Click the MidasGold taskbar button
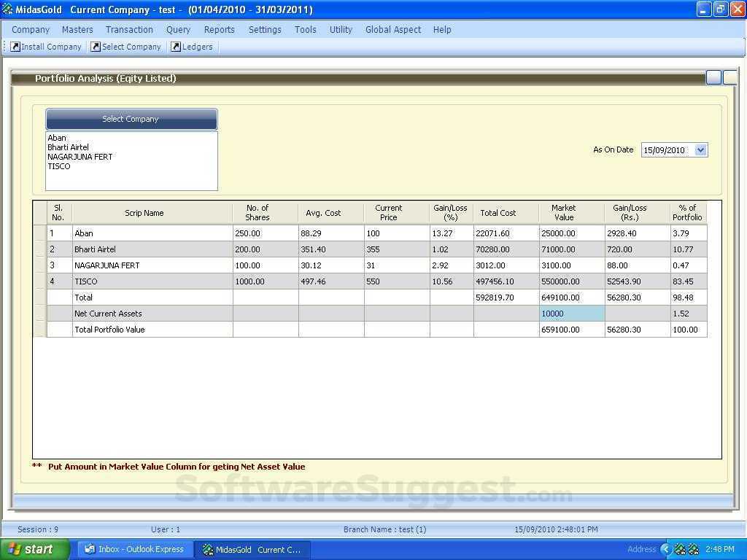This screenshot has width=747, height=560. click(x=252, y=549)
